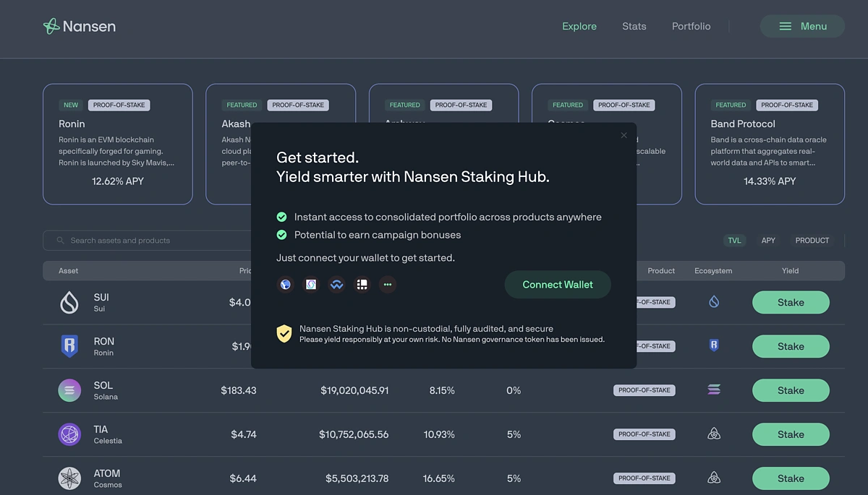
Task: Click the Ecosystem column header
Action: click(x=713, y=271)
